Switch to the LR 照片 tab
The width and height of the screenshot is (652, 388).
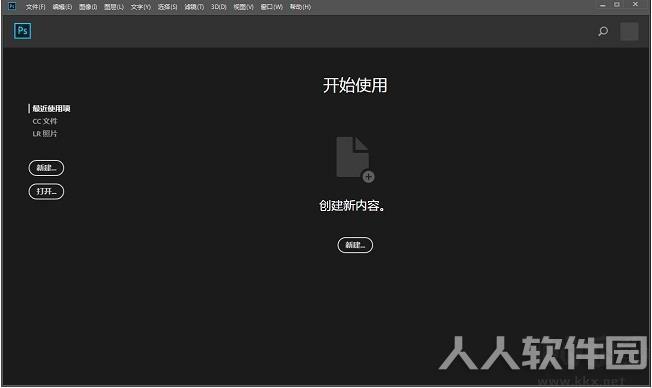[45, 133]
